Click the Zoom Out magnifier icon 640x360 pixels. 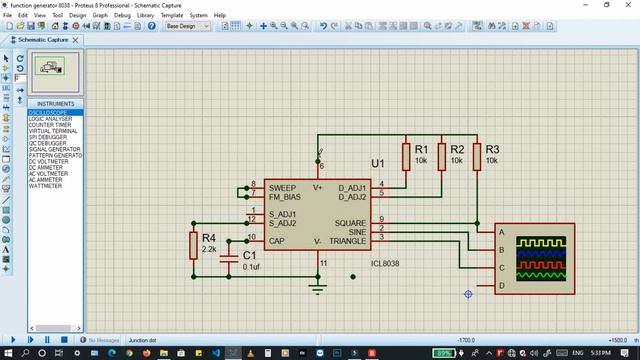pos(284,26)
